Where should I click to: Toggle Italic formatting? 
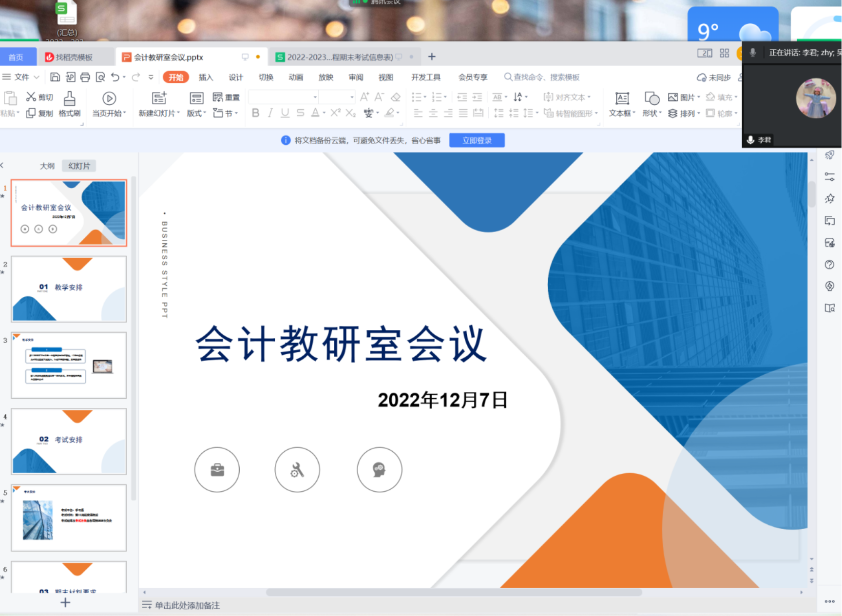point(270,113)
